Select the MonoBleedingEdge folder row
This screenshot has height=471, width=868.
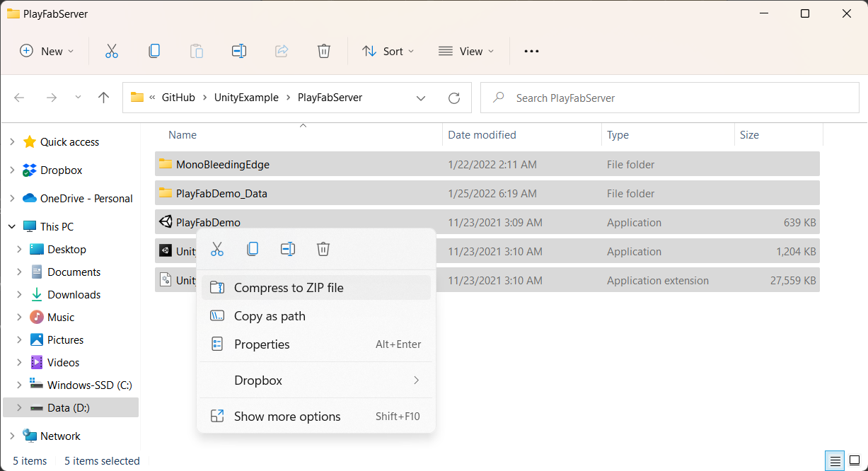click(487, 164)
